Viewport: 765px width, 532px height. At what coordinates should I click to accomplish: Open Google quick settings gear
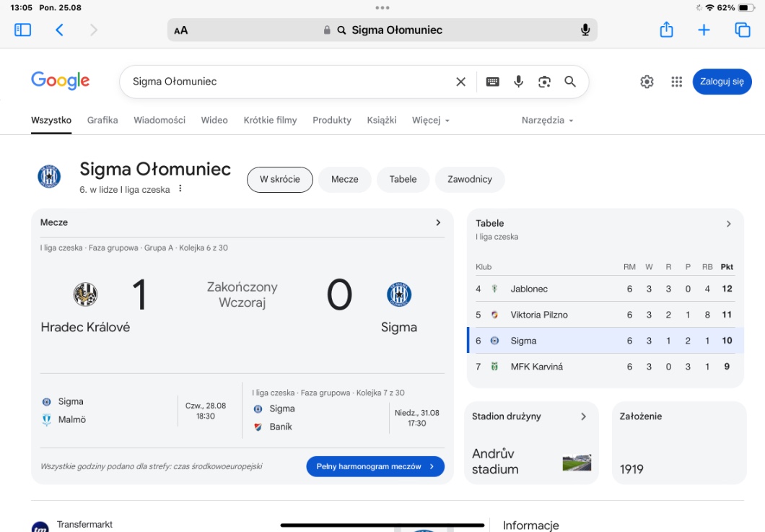point(647,82)
